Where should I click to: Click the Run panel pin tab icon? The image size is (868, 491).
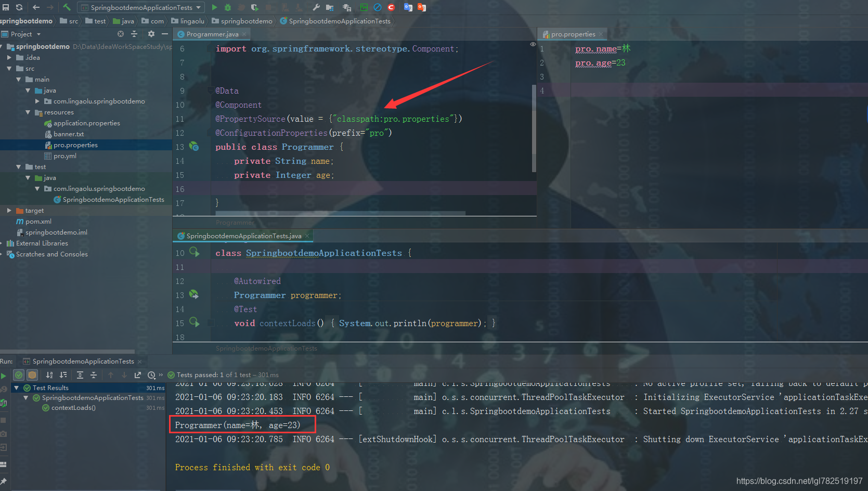pos(4,482)
